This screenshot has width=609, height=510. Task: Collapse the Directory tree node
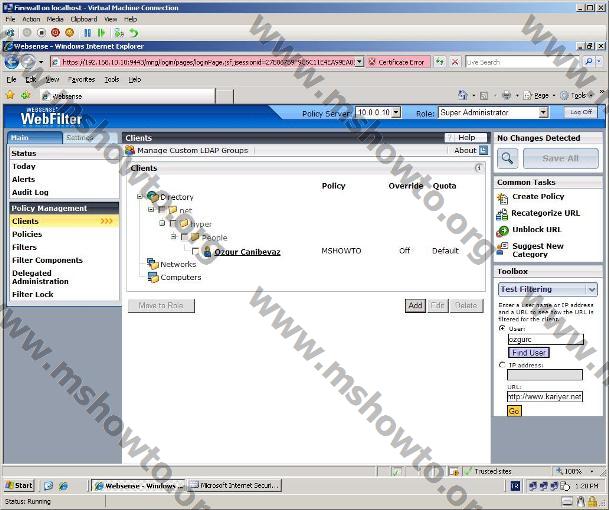pyautogui.click(x=140, y=197)
